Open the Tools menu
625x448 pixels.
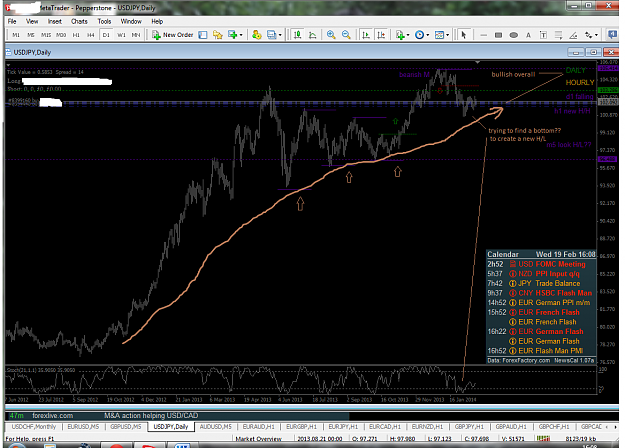[x=104, y=22]
